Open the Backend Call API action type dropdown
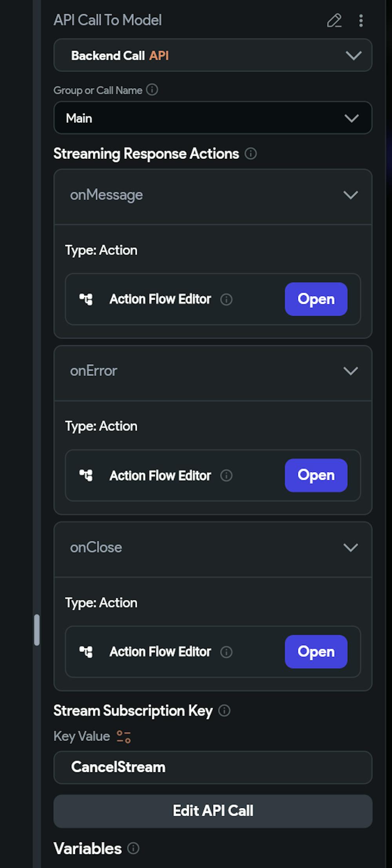392x868 pixels. (x=213, y=55)
